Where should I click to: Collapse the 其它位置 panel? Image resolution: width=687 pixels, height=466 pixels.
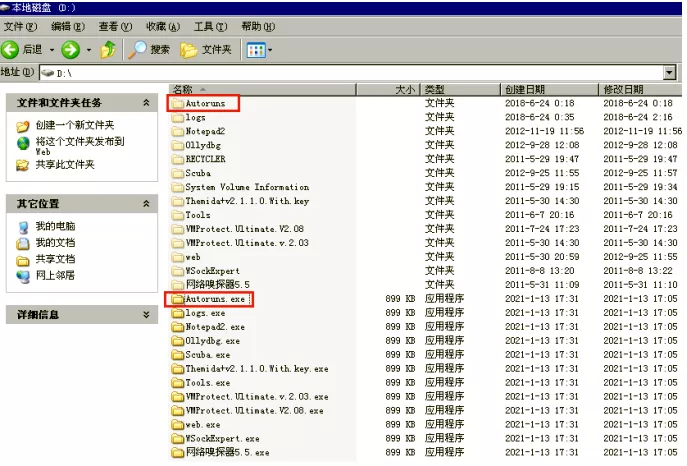pos(147,204)
